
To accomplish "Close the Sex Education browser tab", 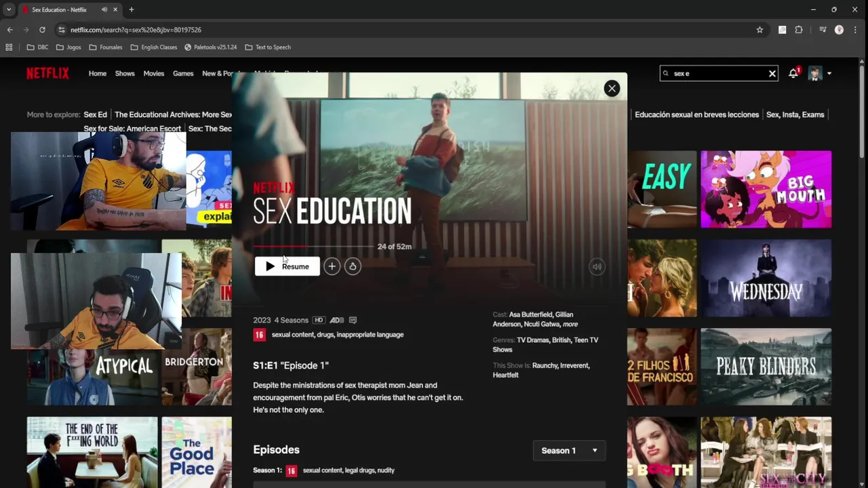I will 116,9.
